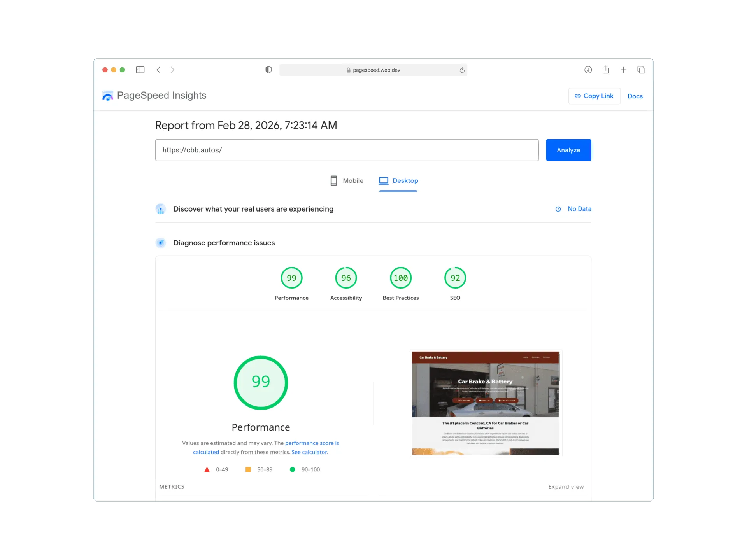
Task: Open the See calculator link
Action: [x=310, y=452]
